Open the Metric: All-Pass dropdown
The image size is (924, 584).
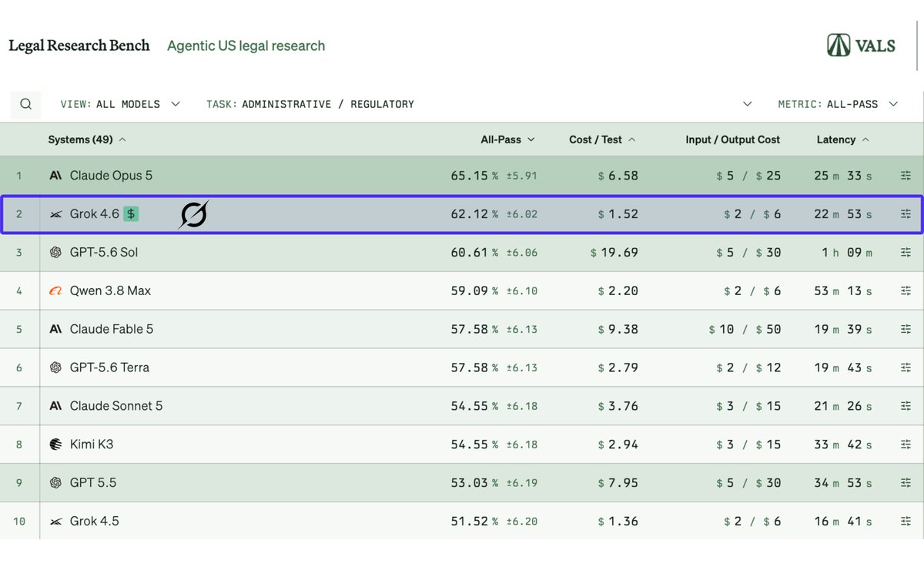pos(838,104)
